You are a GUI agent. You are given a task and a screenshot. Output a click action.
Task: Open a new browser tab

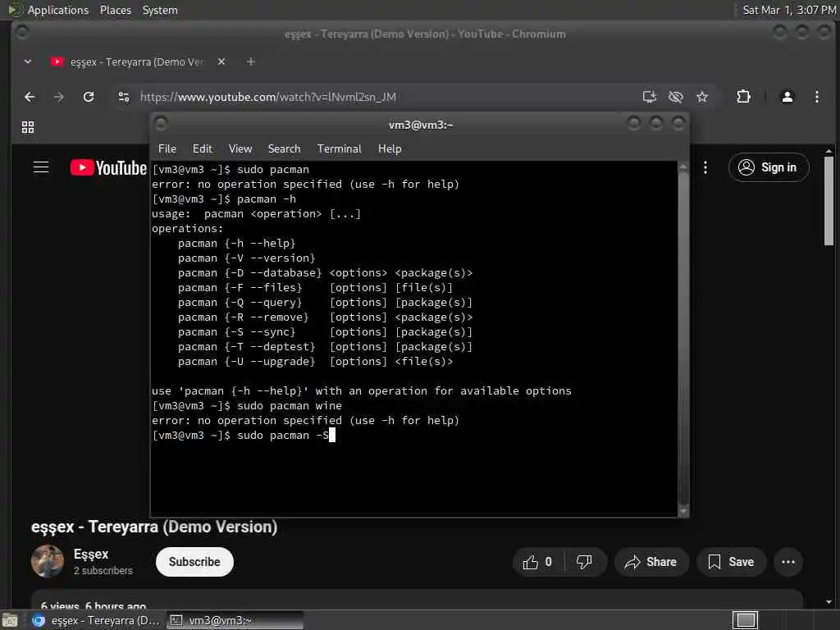tap(251, 62)
